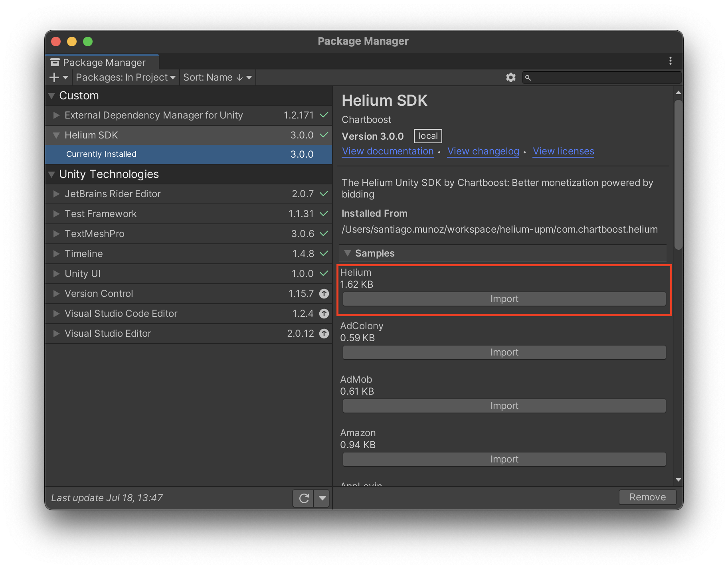Open Package Manager settings gear
This screenshot has height=569, width=728.
[510, 77]
